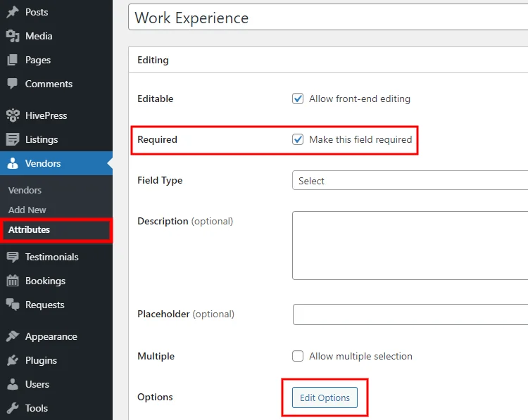Click the Posts pushpin icon
This screenshot has height=420, width=528.
13,12
